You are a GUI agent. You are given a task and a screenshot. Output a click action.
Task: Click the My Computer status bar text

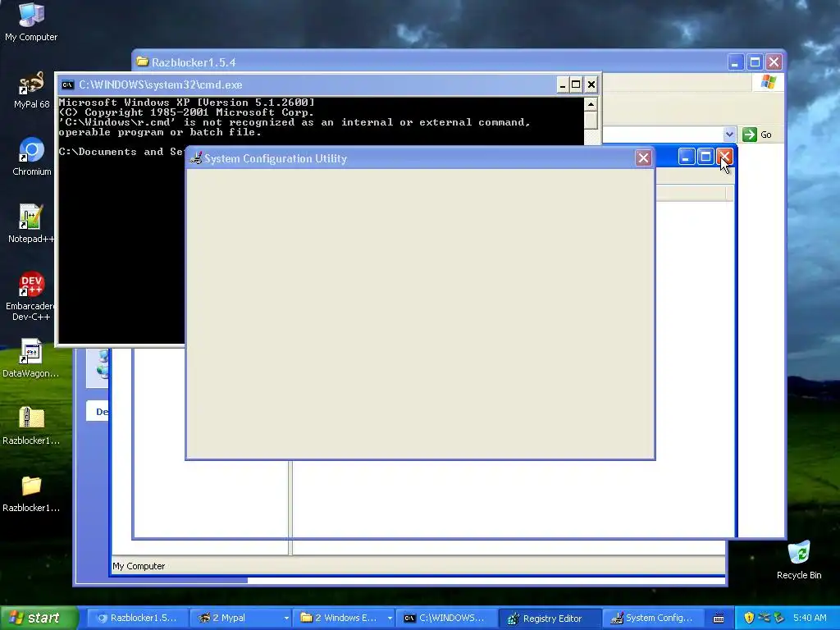click(x=139, y=566)
